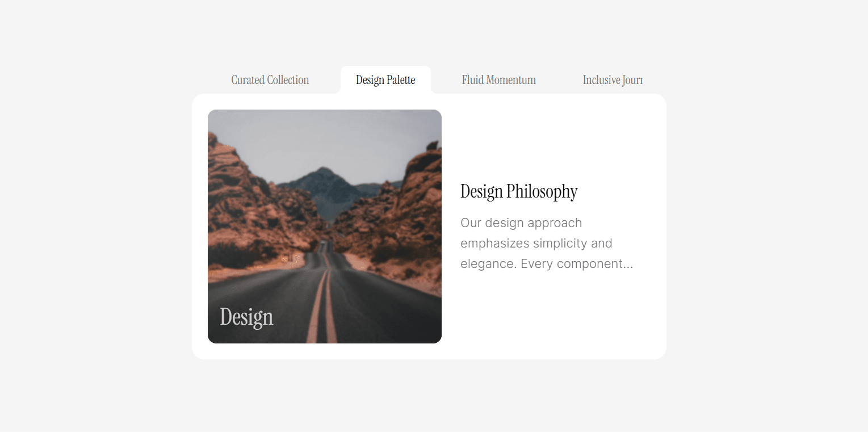The height and width of the screenshot is (432, 868).
Task: Select the active Design Palette tab
Action: 385,80
